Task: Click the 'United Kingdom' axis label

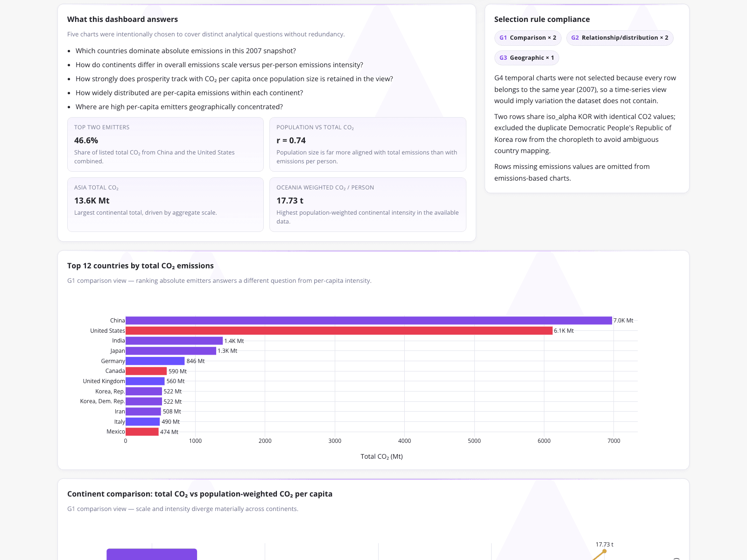Action: 104,381
